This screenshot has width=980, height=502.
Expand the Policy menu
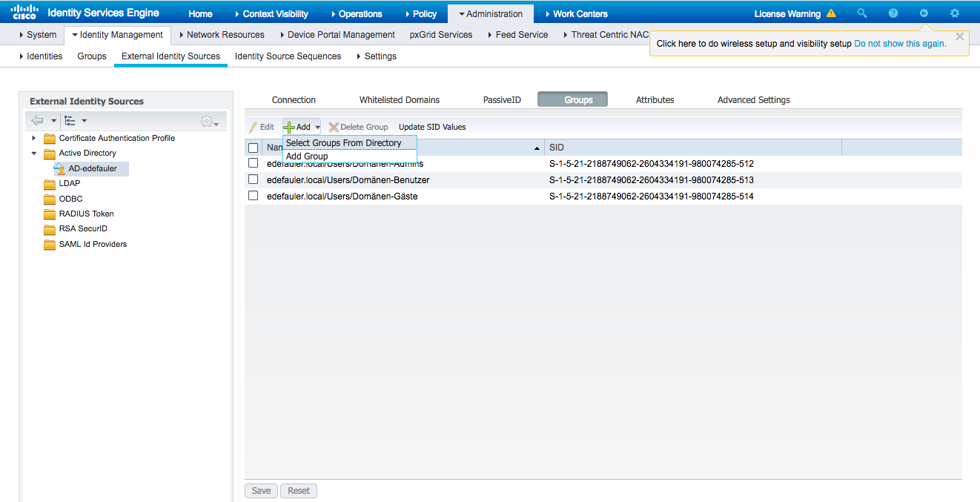(420, 13)
